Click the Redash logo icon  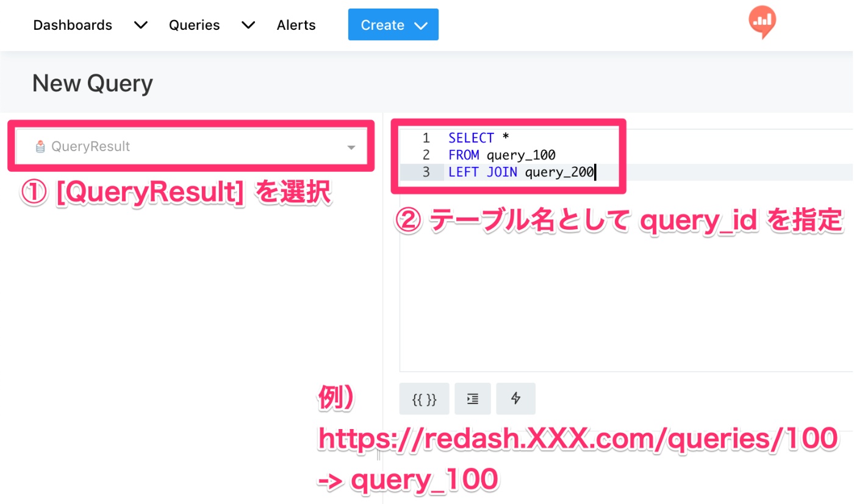pos(762,23)
